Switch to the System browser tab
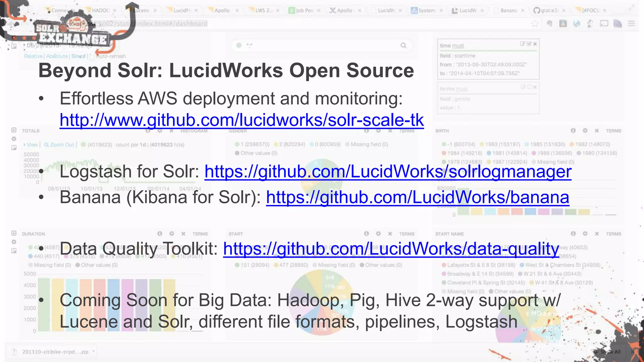The width and height of the screenshot is (644, 362). pyautogui.click(x=427, y=10)
